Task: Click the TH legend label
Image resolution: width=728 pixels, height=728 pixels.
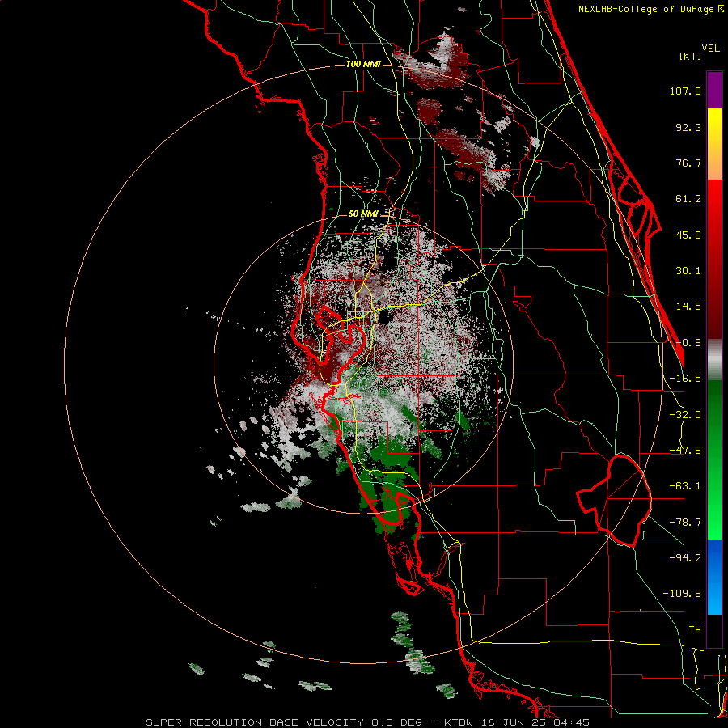Action: (x=695, y=630)
